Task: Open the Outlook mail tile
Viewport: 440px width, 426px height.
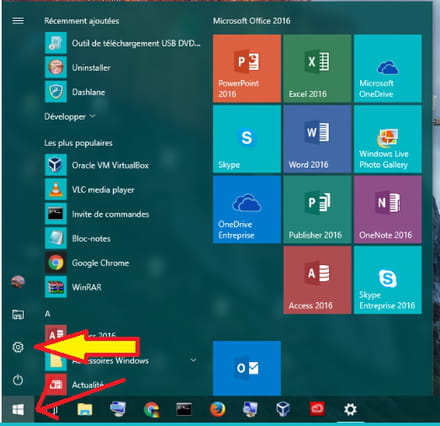Action: click(247, 368)
